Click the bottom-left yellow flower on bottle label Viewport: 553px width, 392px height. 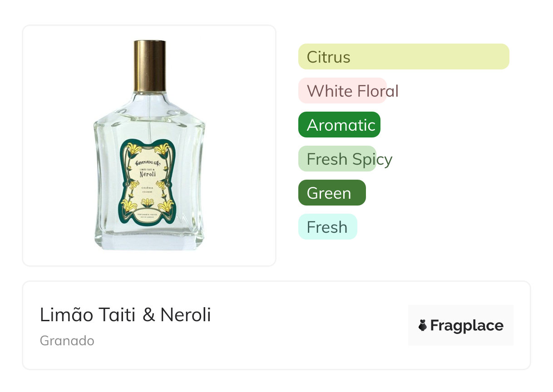tap(131, 206)
